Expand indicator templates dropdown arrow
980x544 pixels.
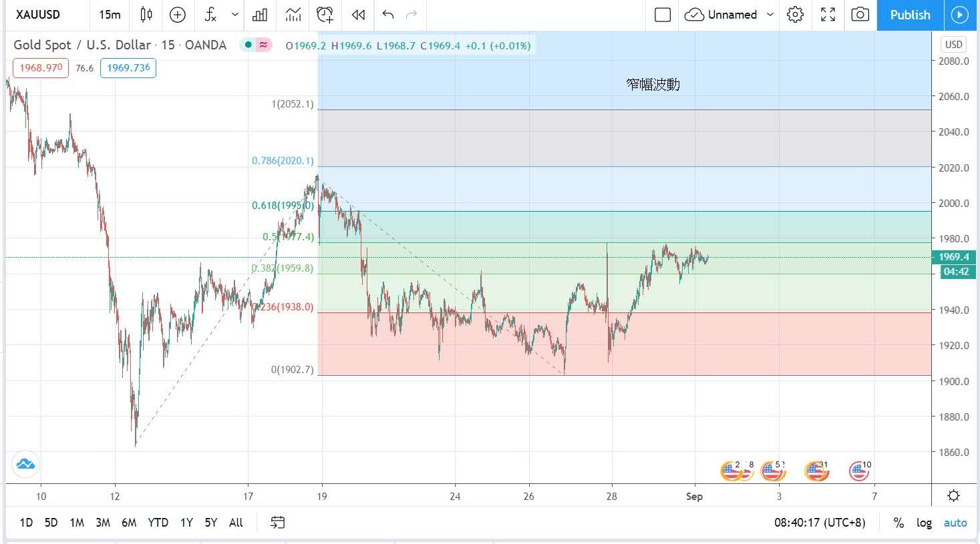pos(235,15)
